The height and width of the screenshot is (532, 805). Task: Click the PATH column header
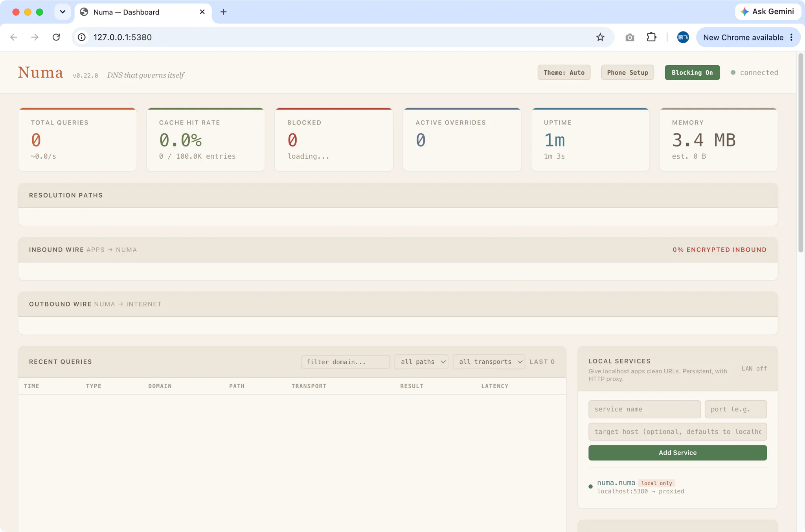[x=237, y=386]
